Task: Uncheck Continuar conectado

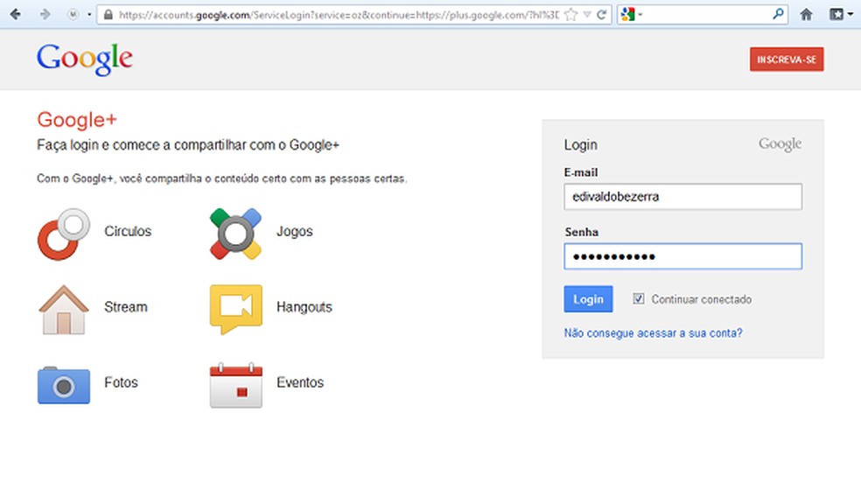Action: (x=638, y=298)
